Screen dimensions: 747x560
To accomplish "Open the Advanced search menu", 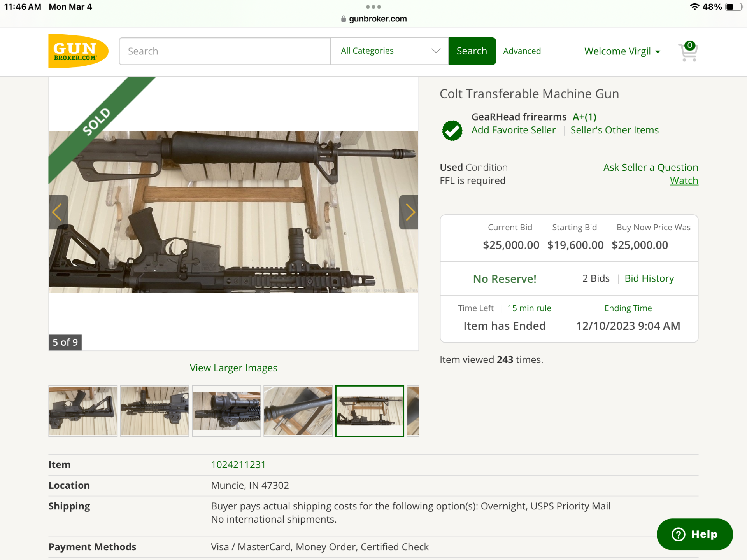I will [522, 51].
